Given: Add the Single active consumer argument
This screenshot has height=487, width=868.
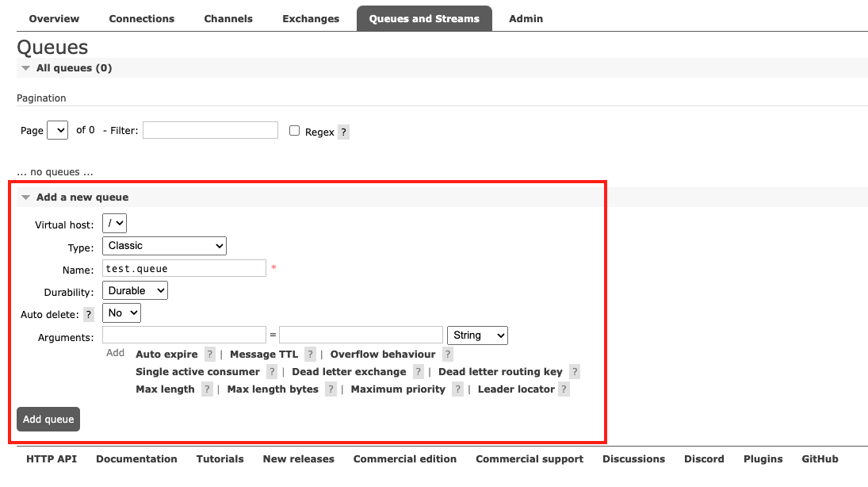Looking at the screenshot, I should (x=197, y=372).
